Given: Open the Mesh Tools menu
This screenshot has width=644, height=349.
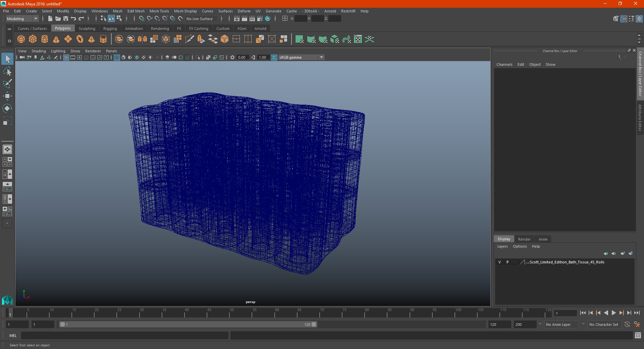Looking at the screenshot, I should tap(159, 11).
